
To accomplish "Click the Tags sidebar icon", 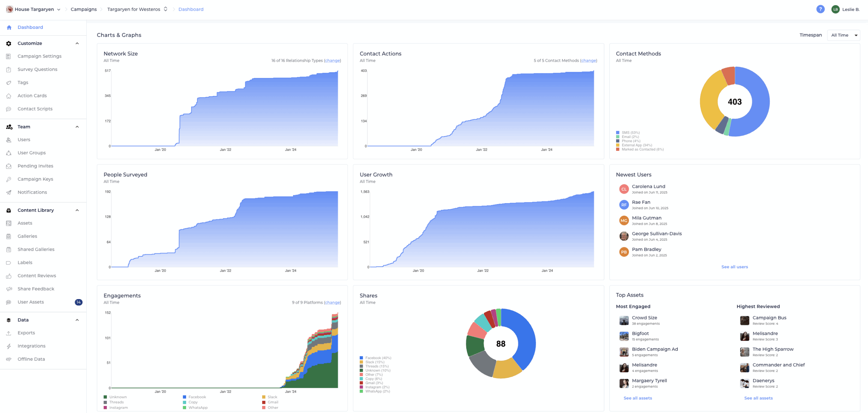I will tap(9, 83).
